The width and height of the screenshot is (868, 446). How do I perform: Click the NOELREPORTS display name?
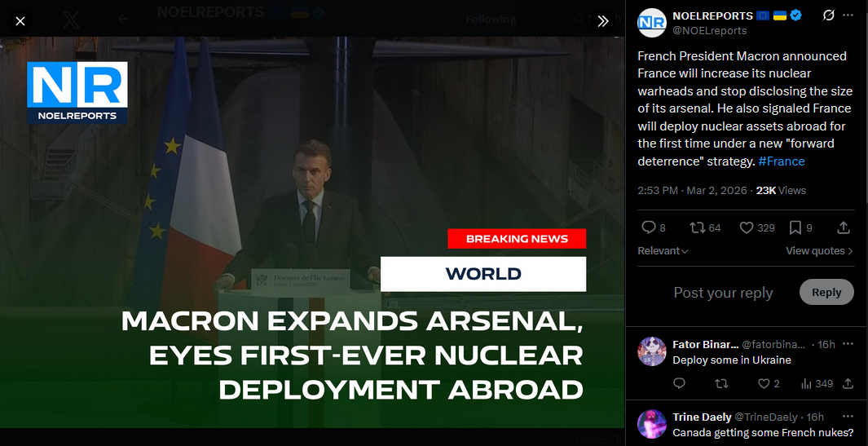(712, 15)
